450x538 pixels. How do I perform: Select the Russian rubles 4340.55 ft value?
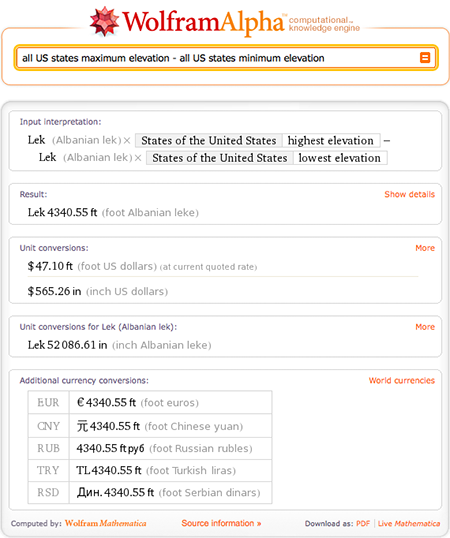tap(110, 448)
